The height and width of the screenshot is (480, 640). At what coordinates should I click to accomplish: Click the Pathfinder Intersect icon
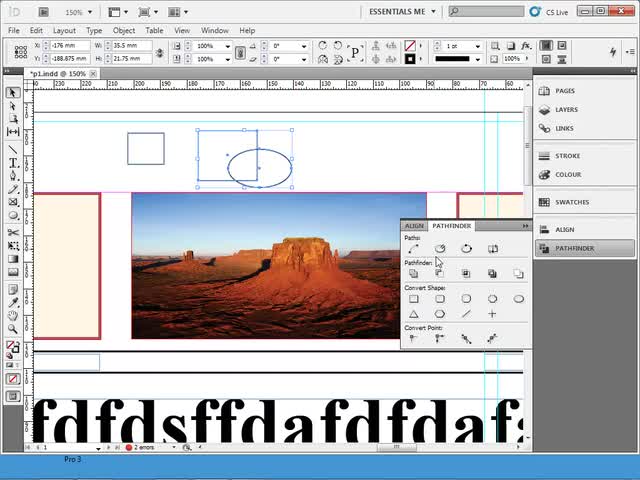(466, 273)
